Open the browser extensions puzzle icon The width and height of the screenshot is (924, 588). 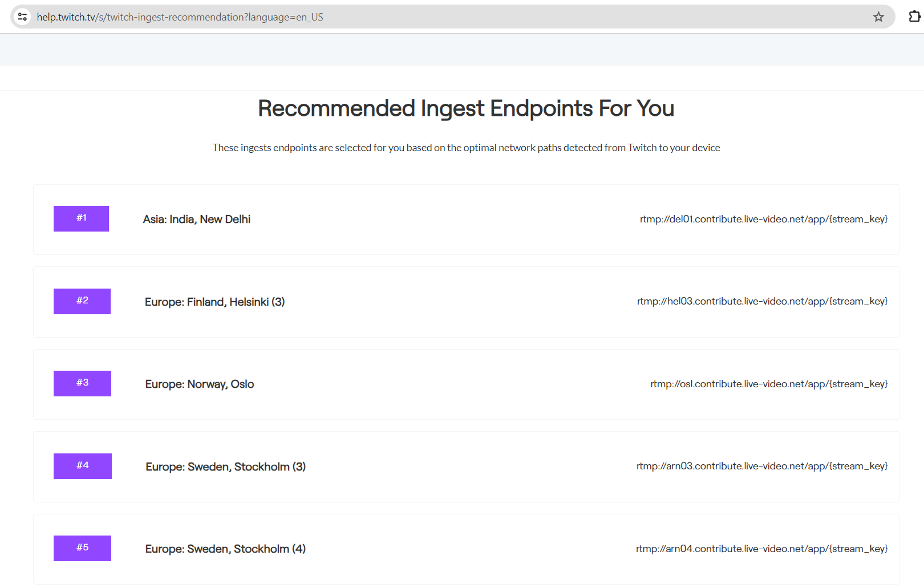click(914, 17)
